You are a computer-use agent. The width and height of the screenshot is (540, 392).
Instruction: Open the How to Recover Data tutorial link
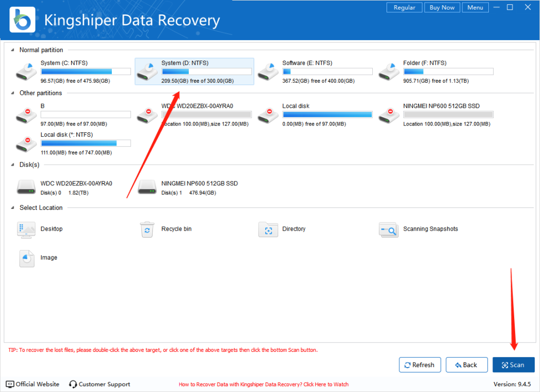[x=264, y=385]
